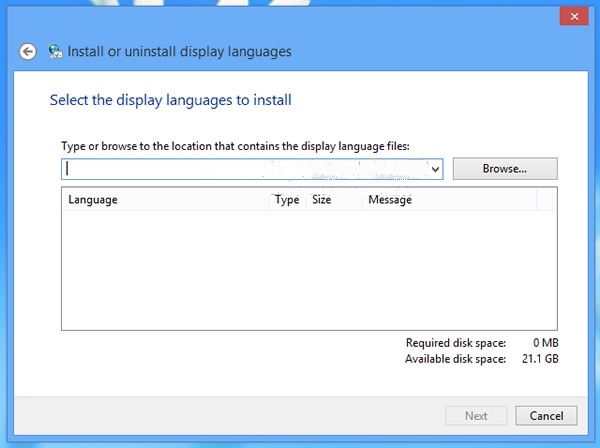Cancel the language installation wizard

[546, 415]
